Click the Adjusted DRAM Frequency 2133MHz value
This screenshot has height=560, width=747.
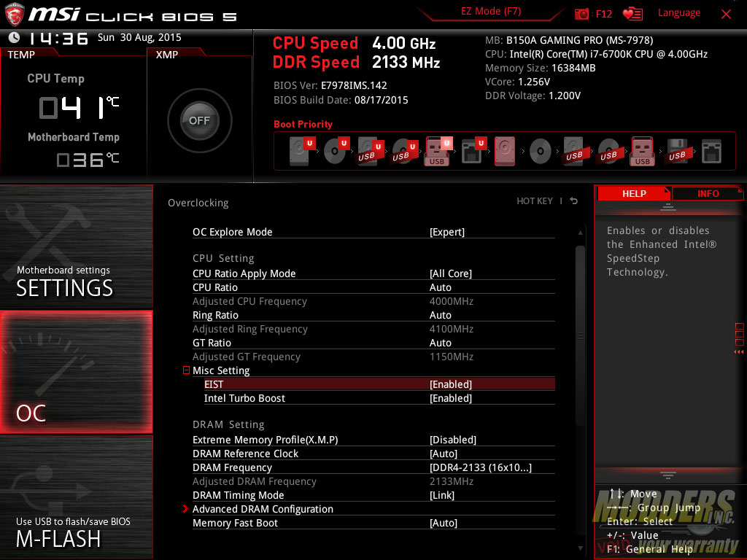pos(451,481)
